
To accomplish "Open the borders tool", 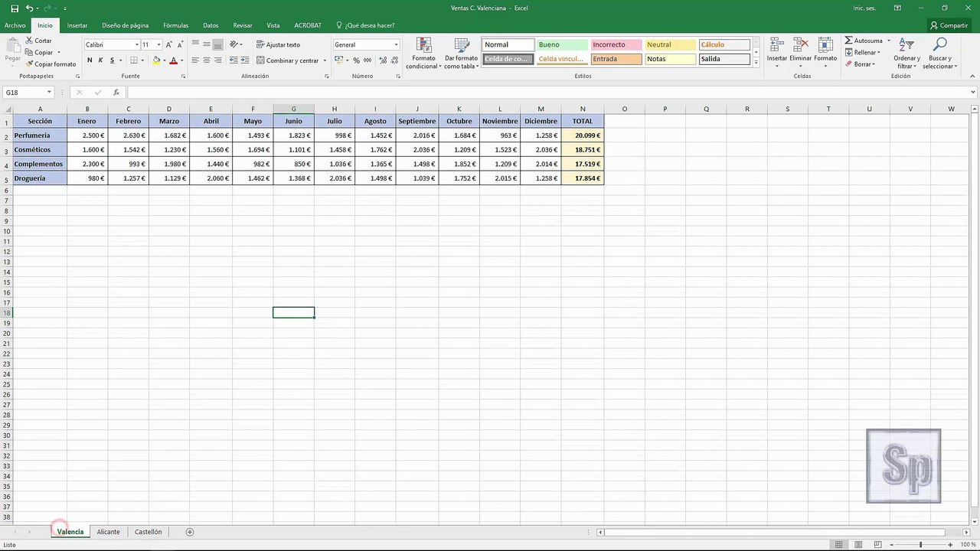I will 133,60.
